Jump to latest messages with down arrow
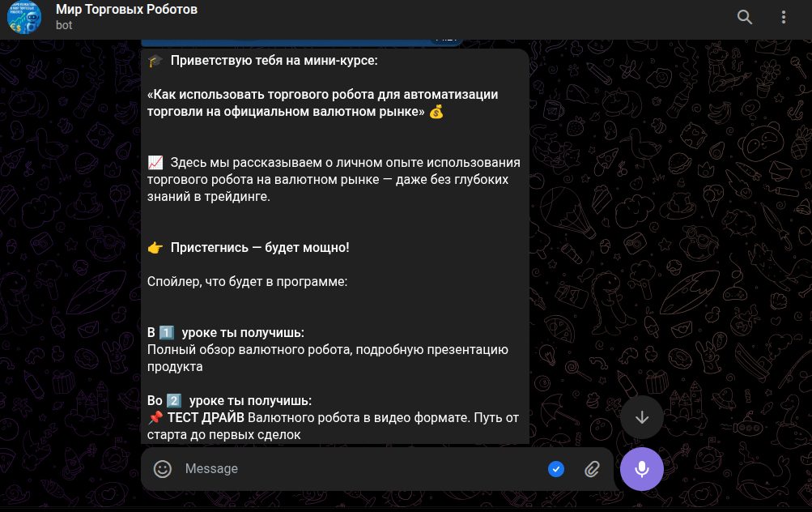Viewport: 812px width, 512px height. [x=642, y=417]
